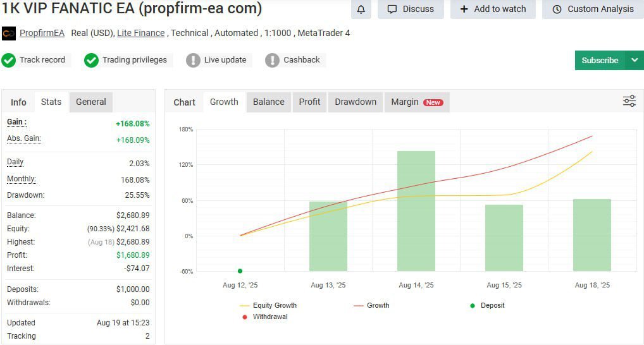The height and width of the screenshot is (345, 644).
Task: Click the notification bell icon
Action: pos(361,9)
